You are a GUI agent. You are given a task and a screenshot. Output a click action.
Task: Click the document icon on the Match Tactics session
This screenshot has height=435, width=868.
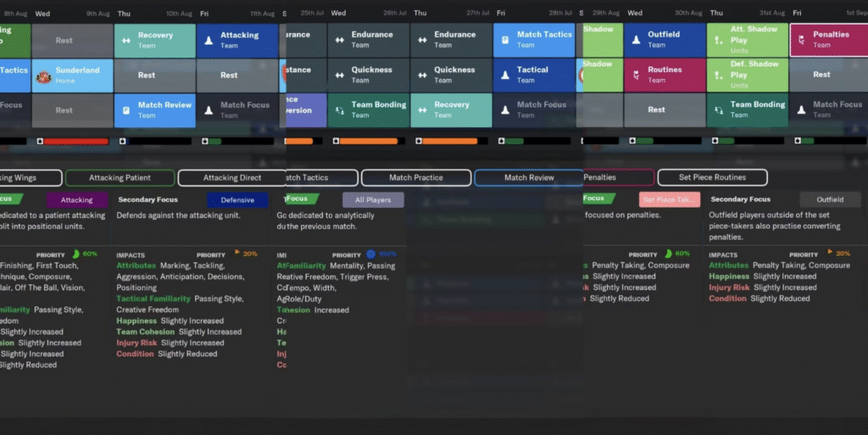(505, 40)
